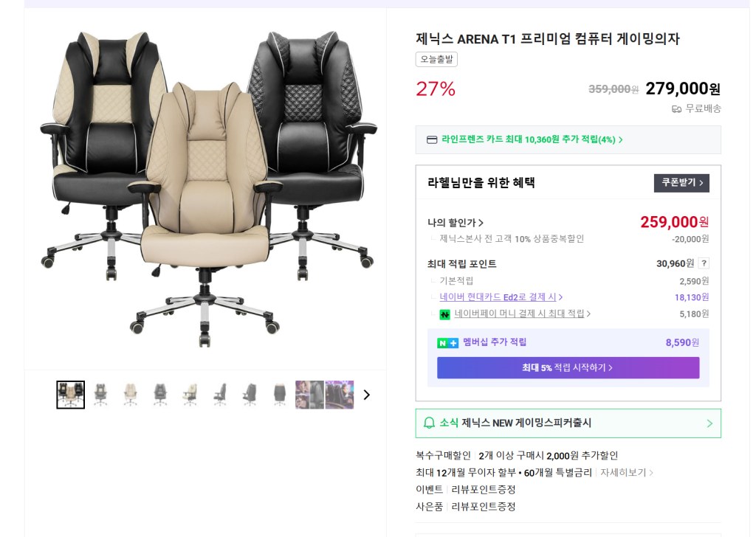The image size is (756, 537).
Task: Click the question mark icon beside 30,960원
Action: [704, 263]
